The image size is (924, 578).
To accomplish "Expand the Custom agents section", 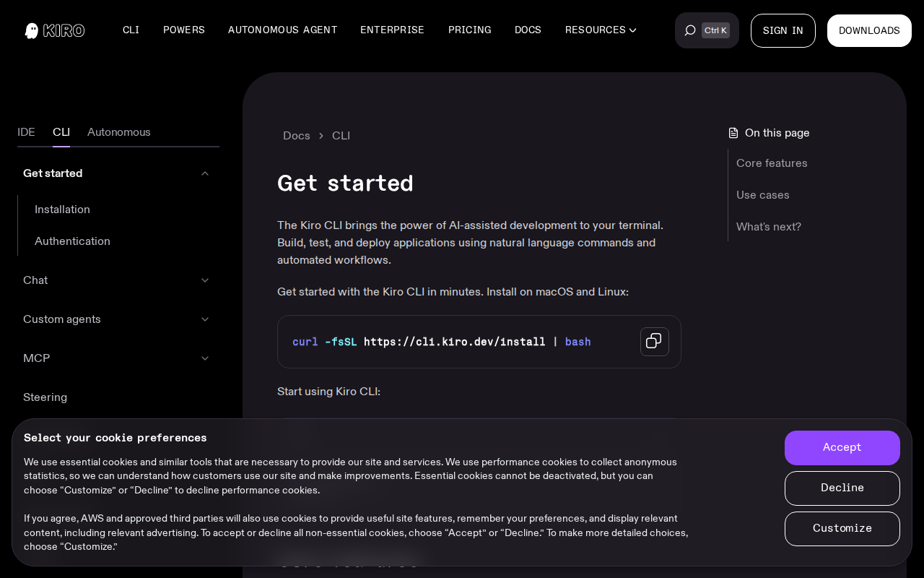I will [x=204, y=319].
